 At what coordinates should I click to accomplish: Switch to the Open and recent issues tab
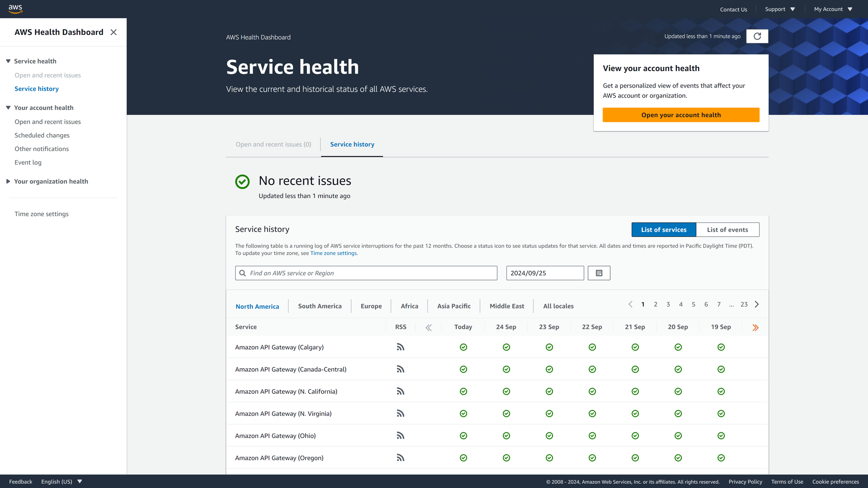pyautogui.click(x=273, y=144)
